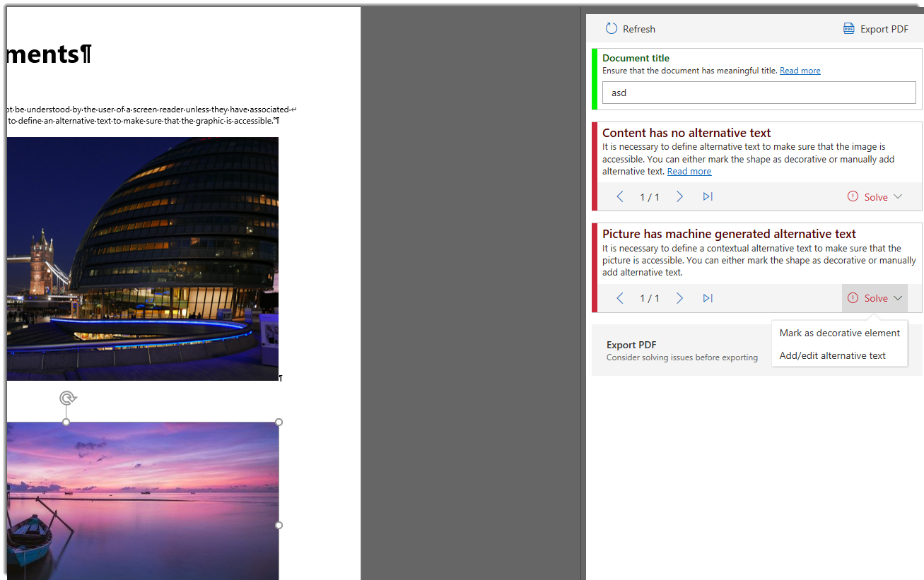Screen dimensions: 924x580
Task: Open 'Read more' link under Document title
Action: pyautogui.click(x=800, y=71)
